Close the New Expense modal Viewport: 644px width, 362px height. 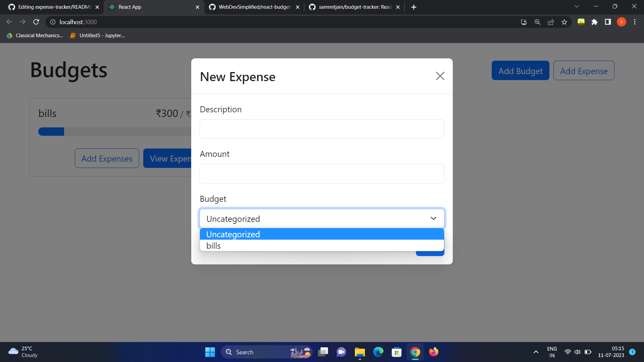tap(440, 76)
